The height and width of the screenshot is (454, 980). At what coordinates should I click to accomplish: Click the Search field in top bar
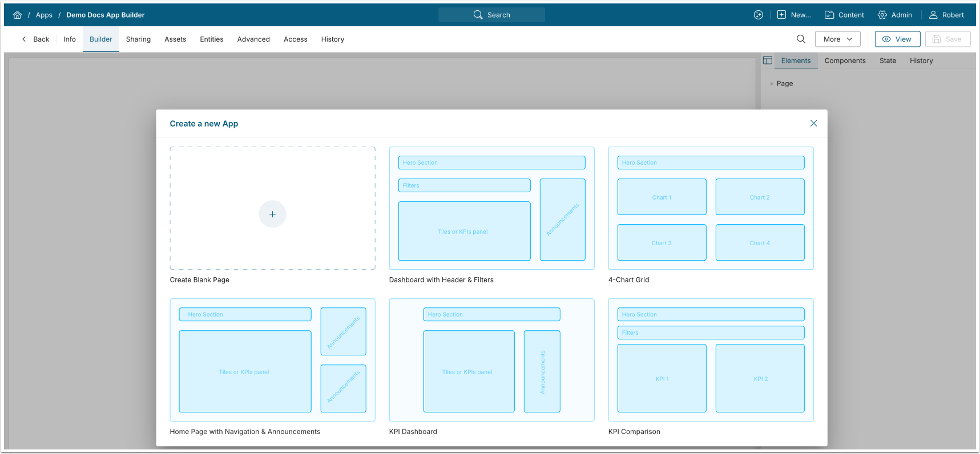(x=491, y=15)
